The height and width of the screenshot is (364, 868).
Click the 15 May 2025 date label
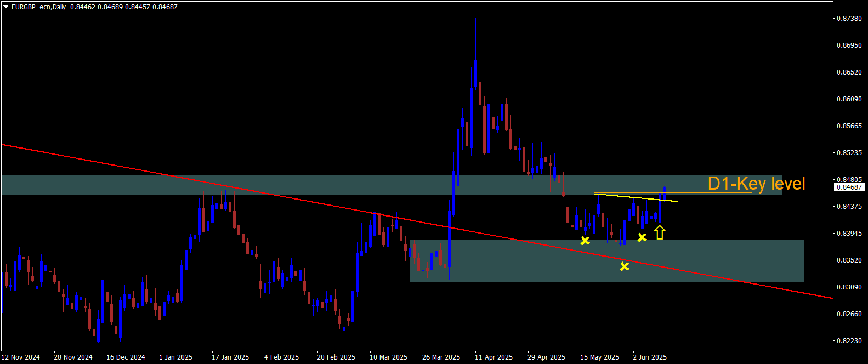tap(599, 357)
